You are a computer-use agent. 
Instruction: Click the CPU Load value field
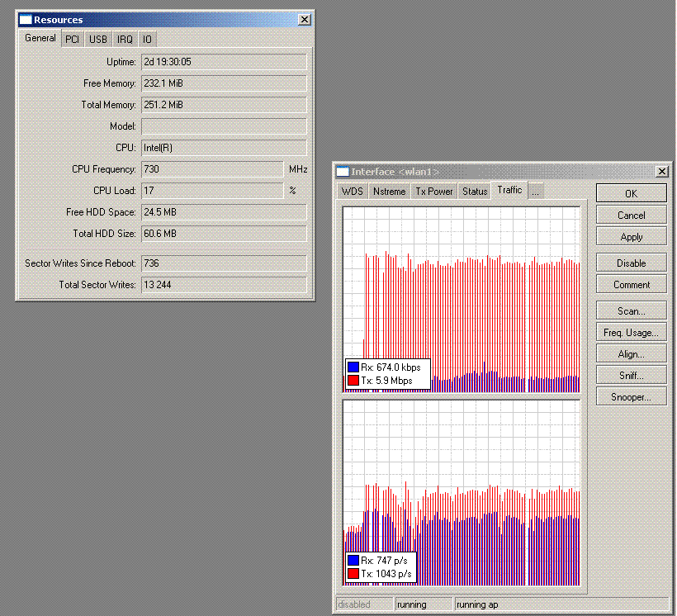212,191
